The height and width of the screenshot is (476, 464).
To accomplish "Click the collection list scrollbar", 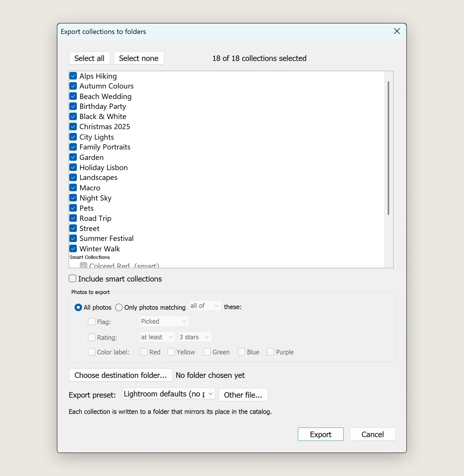I will coord(388,148).
